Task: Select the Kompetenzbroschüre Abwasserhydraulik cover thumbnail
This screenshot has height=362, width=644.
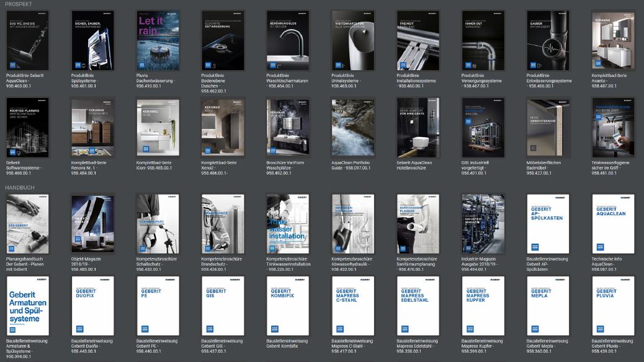Action: coord(353,224)
